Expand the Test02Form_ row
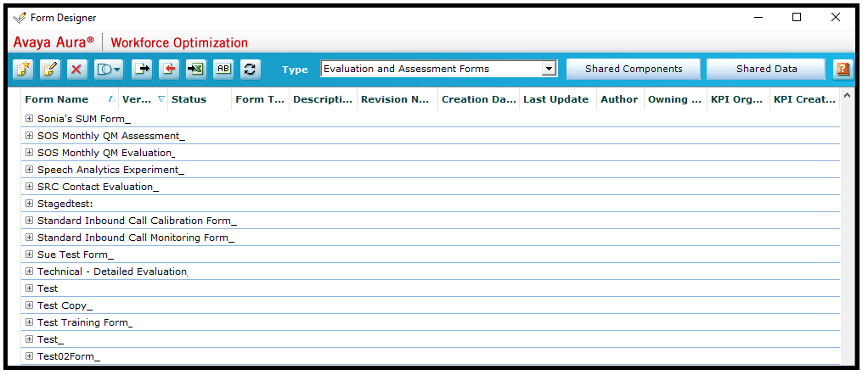 pos(30,356)
